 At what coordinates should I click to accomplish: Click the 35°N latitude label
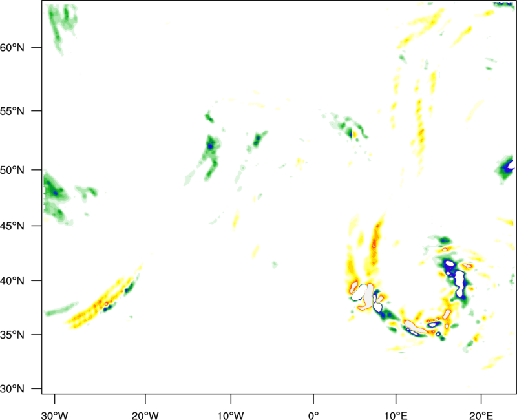click(12, 335)
